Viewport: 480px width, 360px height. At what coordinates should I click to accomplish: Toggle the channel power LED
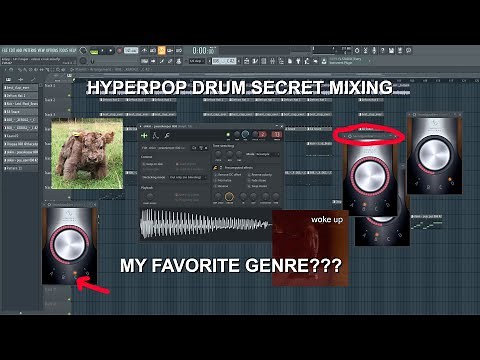[x=228, y=135]
